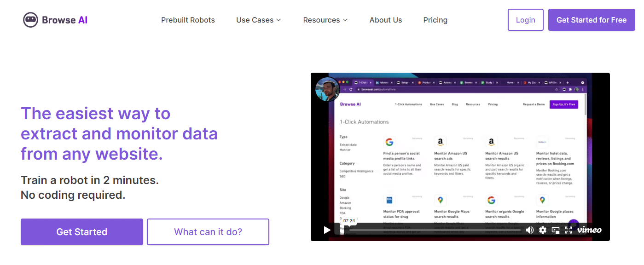Go to About Us page
The height and width of the screenshot is (265, 644).
(x=386, y=20)
